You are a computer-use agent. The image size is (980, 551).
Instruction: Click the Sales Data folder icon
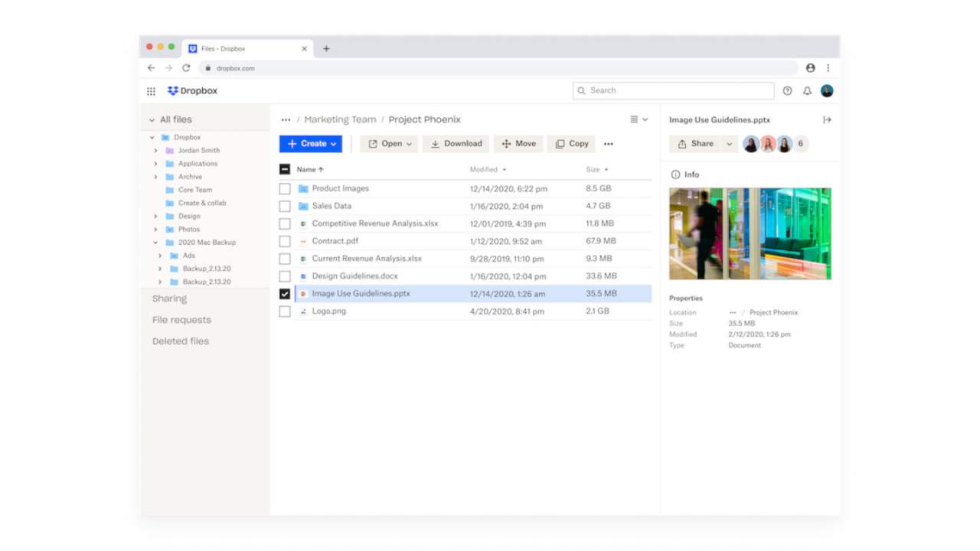303,206
